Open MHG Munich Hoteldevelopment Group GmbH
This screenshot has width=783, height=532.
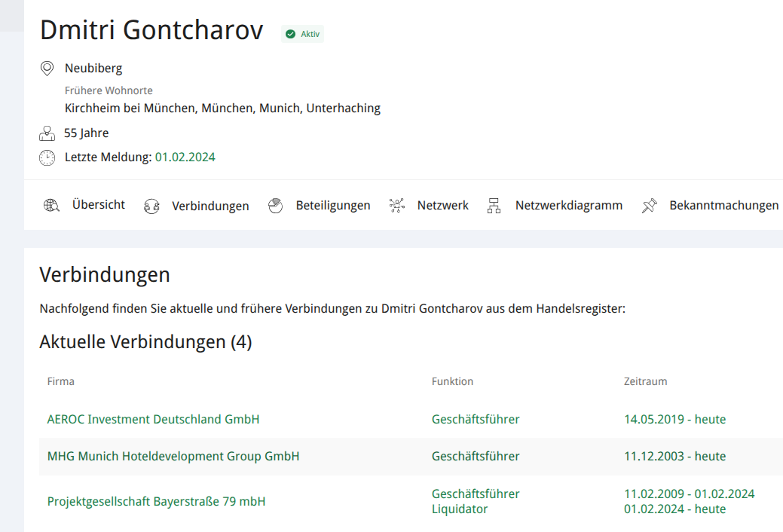pyautogui.click(x=173, y=457)
